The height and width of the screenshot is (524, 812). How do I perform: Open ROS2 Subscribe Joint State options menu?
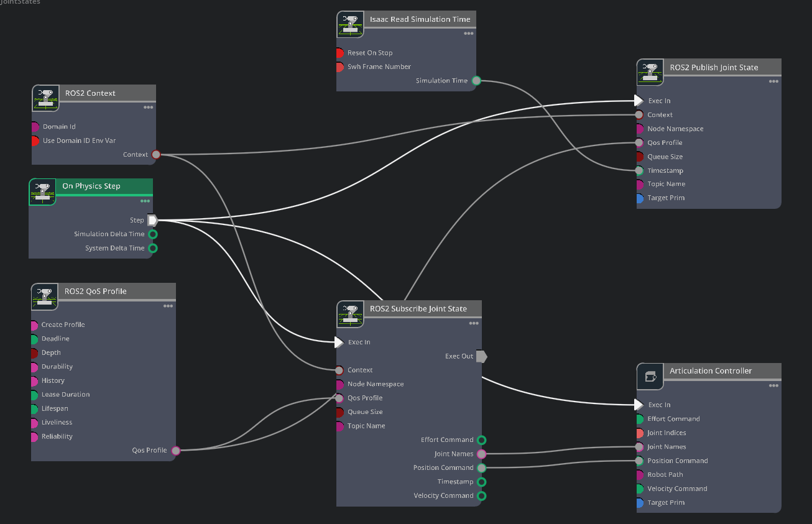[x=474, y=323]
